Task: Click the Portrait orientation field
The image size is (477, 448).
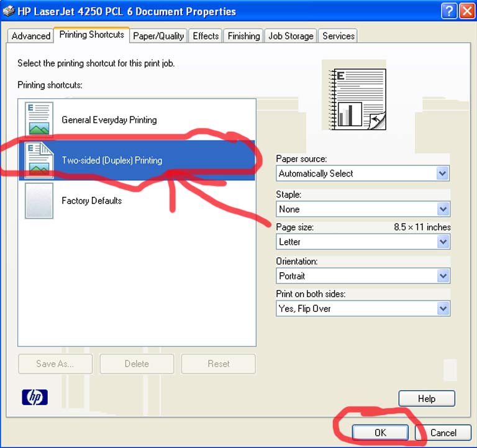Action: click(x=363, y=276)
